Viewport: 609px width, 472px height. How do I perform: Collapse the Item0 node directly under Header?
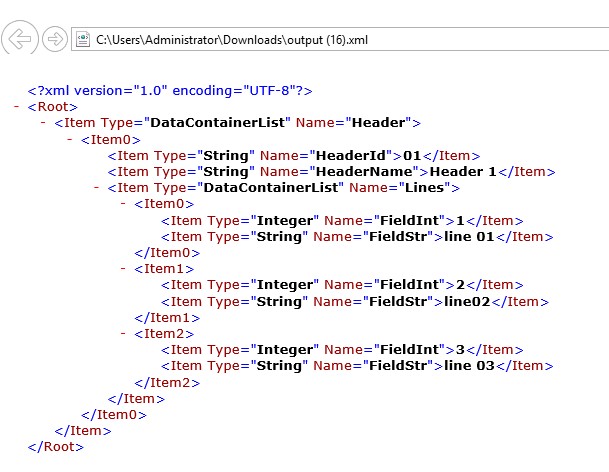tap(70, 139)
